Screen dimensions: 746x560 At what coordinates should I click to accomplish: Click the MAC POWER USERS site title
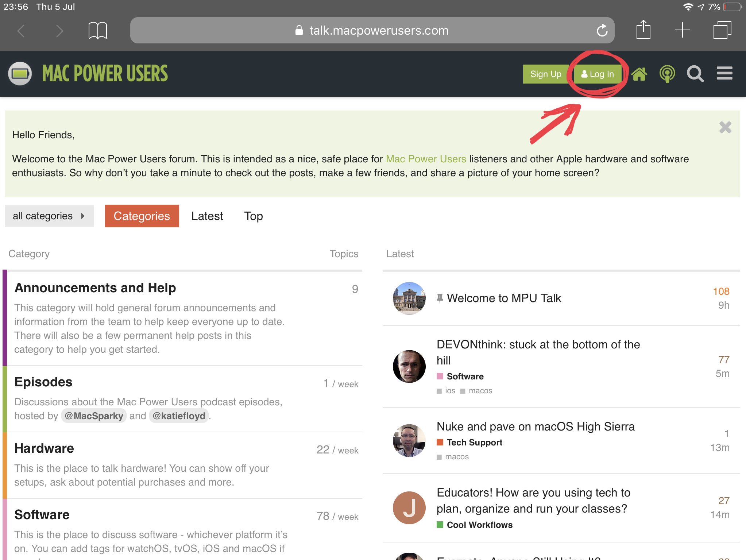(105, 74)
